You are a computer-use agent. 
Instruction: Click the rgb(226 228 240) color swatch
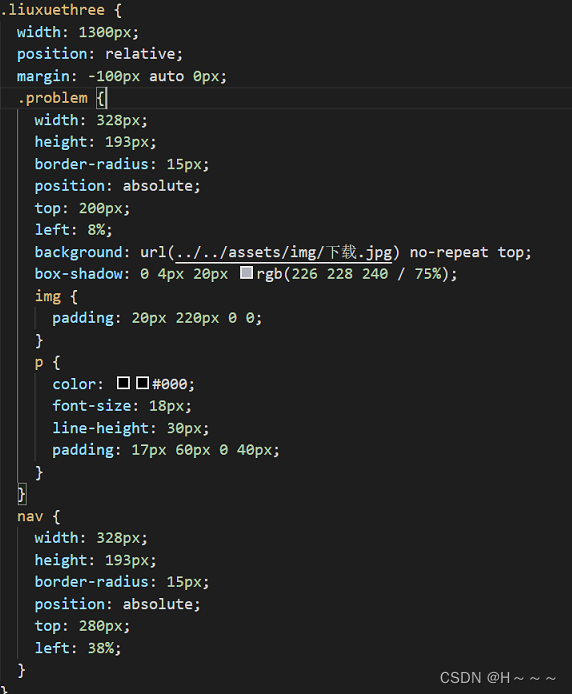tap(246, 273)
